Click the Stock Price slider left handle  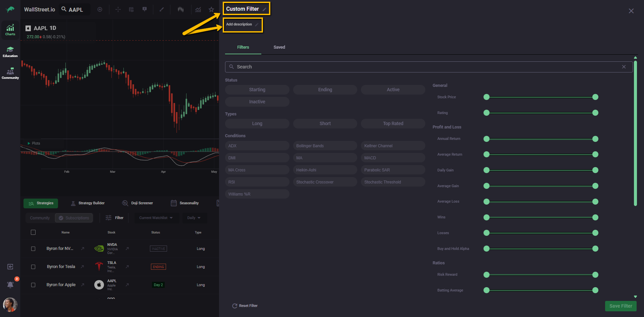486,97
